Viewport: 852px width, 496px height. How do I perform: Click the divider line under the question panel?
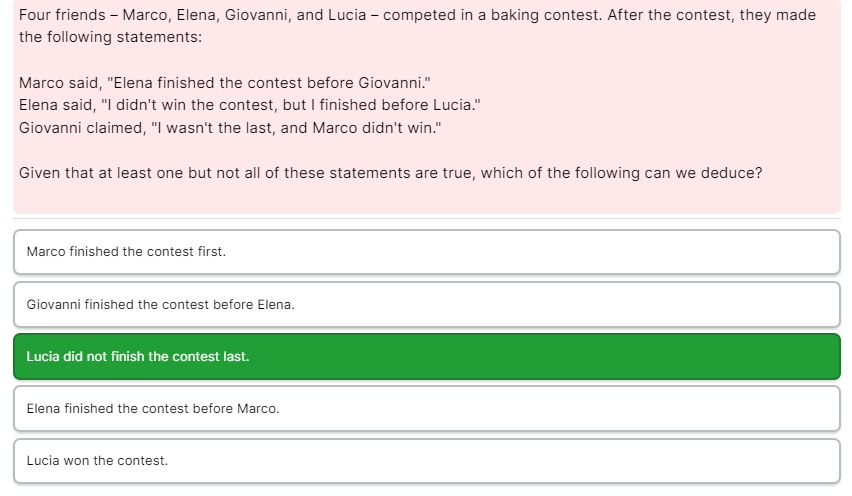427,219
